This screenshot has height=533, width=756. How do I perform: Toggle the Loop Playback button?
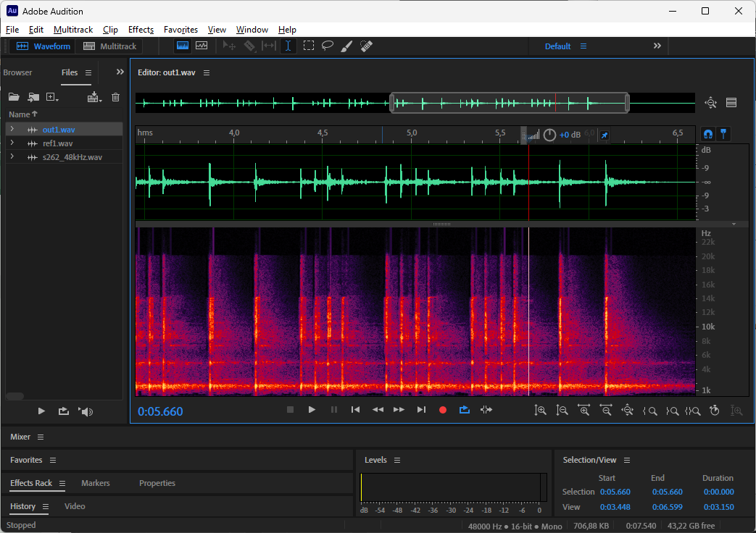pyautogui.click(x=465, y=410)
